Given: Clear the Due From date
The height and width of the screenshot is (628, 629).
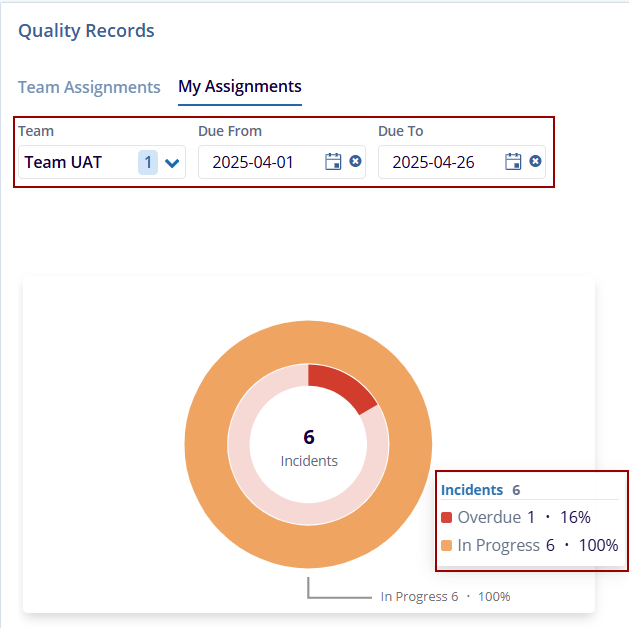Looking at the screenshot, I should point(356,162).
